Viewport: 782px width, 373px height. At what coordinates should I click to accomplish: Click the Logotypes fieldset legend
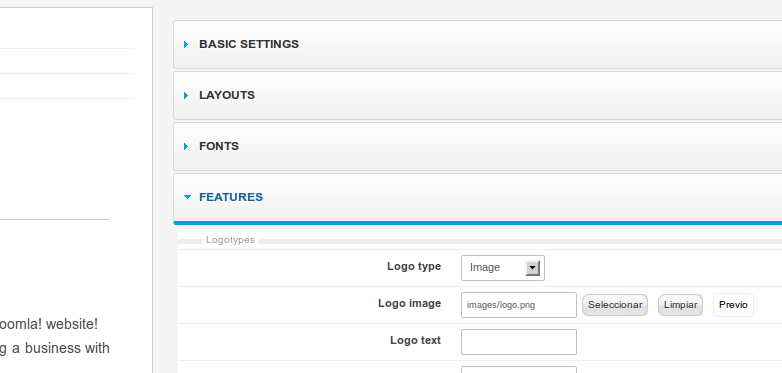(x=230, y=240)
